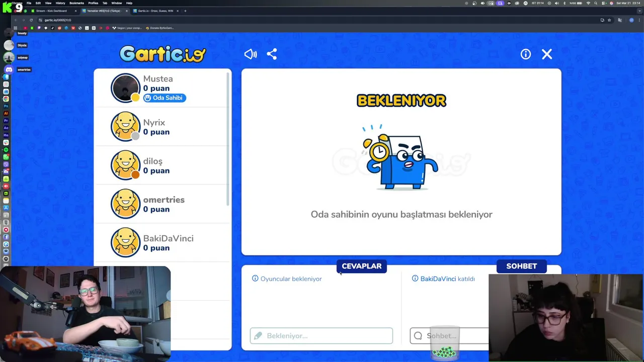The height and width of the screenshot is (362, 644).
Task: Click the gartic.io address bar
Action: click(x=322, y=20)
